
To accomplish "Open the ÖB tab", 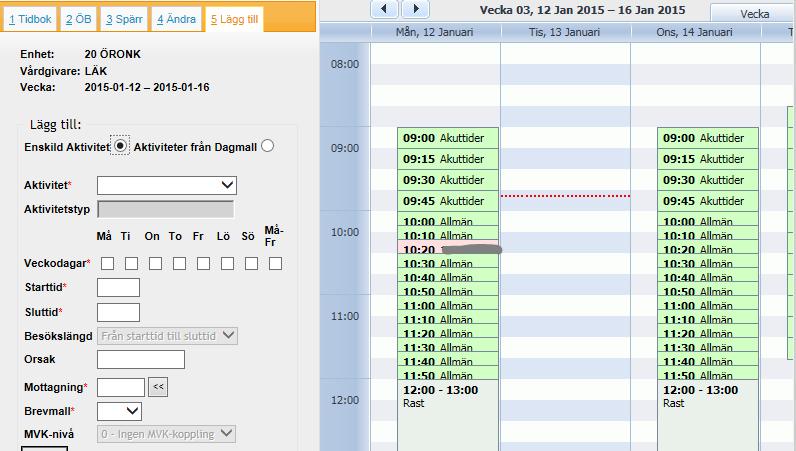I will pyautogui.click(x=78, y=19).
